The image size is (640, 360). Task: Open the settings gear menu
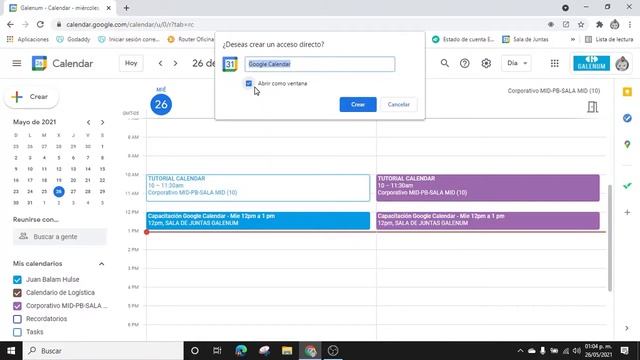tap(486, 63)
